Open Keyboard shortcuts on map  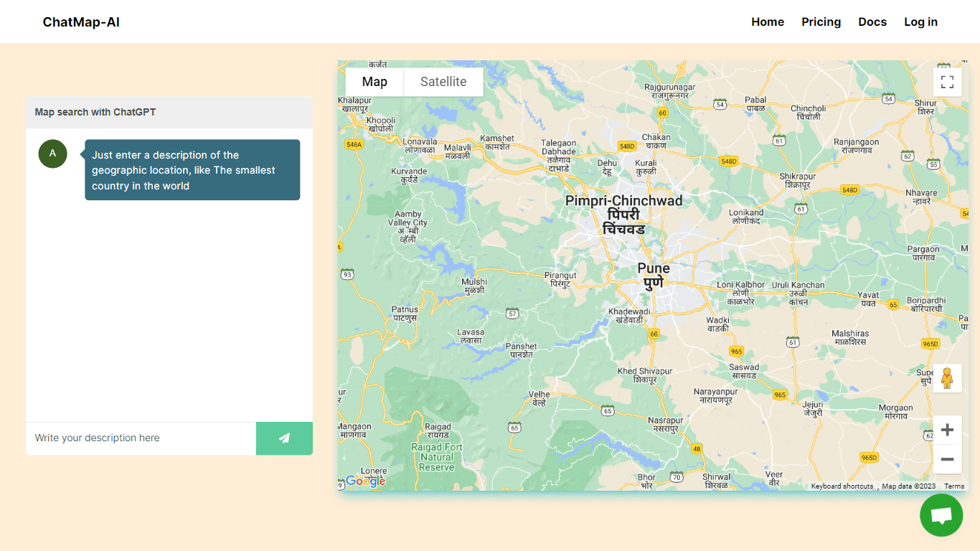click(842, 486)
